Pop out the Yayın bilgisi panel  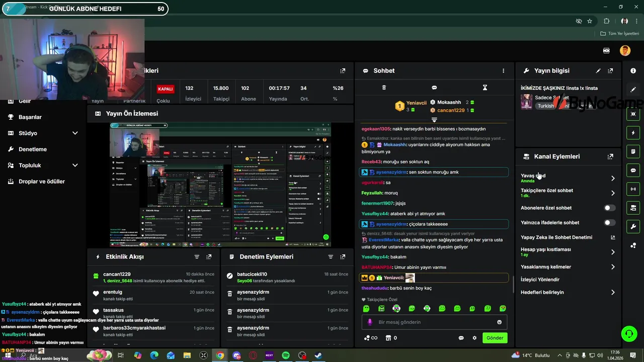click(610, 71)
